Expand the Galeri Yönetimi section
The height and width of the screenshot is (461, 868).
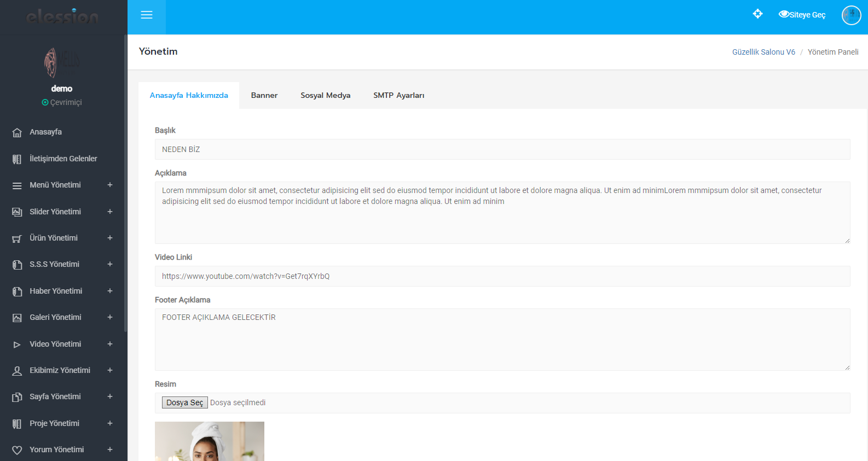(x=110, y=317)
